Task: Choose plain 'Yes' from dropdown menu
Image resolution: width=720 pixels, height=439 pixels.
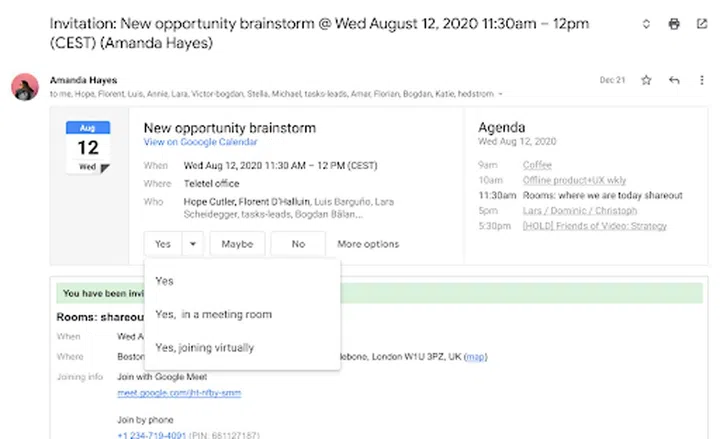Action: [164, 281]
